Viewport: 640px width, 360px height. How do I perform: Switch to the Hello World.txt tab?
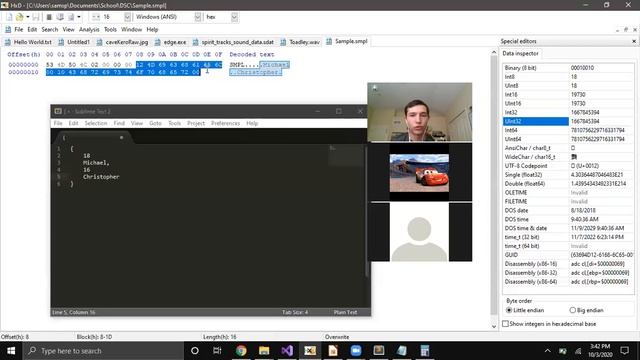point(29,42)
